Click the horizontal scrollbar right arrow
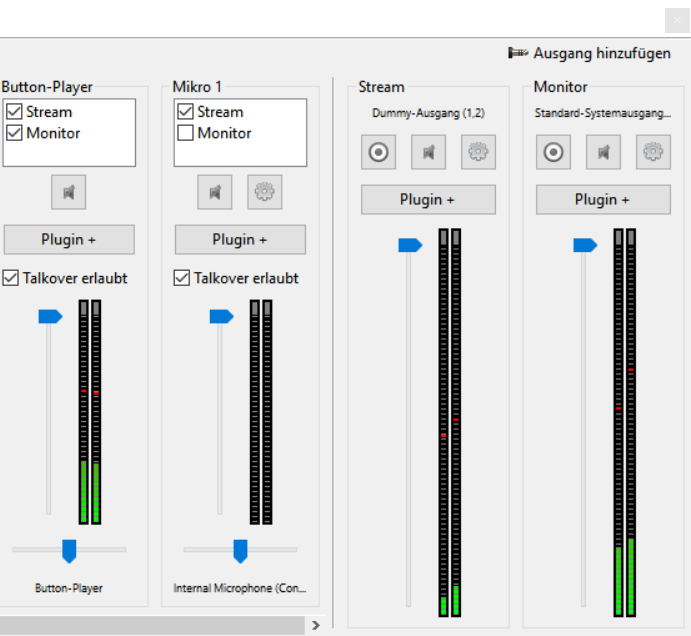 (316, 625)
